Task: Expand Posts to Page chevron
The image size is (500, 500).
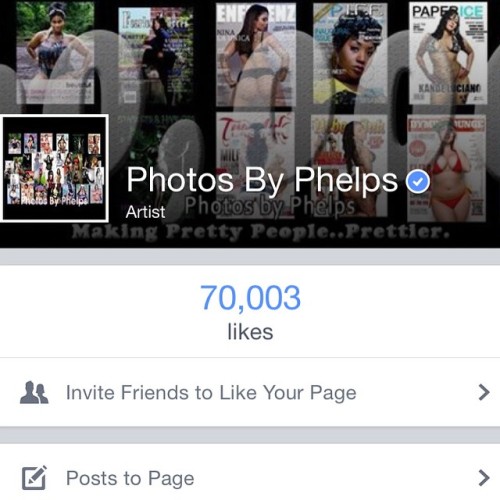Action: pyautogui.click(x=484, y=478)
